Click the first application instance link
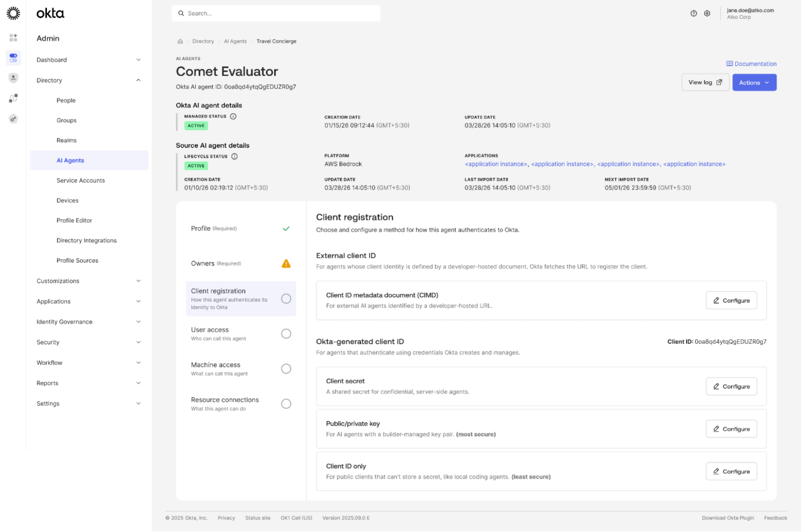Viewport: 801px width, 532px height. click(x=496, y=164)
